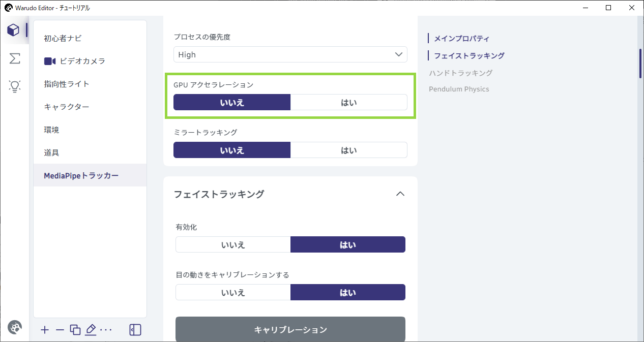Open the lightbulb icon tab
This screenshot has width=644, height=342.
pyautogui.click(x=15, y=86)
